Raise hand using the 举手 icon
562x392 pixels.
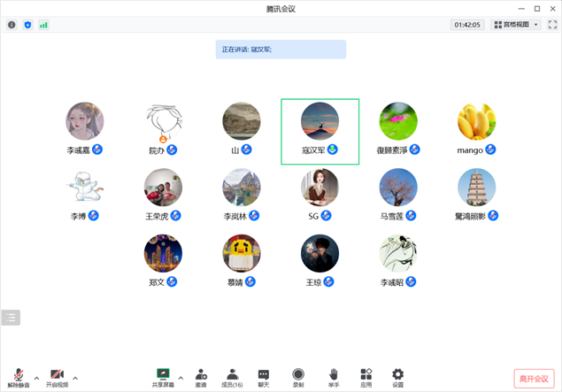pos(334,376)
